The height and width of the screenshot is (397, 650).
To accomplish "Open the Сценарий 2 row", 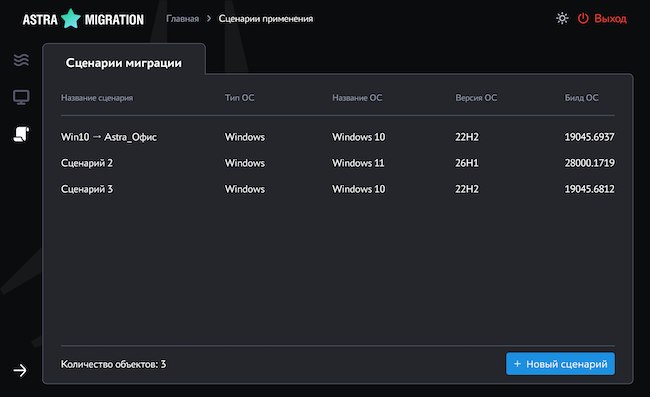I will pyautogui.click(x=337, y=163).
